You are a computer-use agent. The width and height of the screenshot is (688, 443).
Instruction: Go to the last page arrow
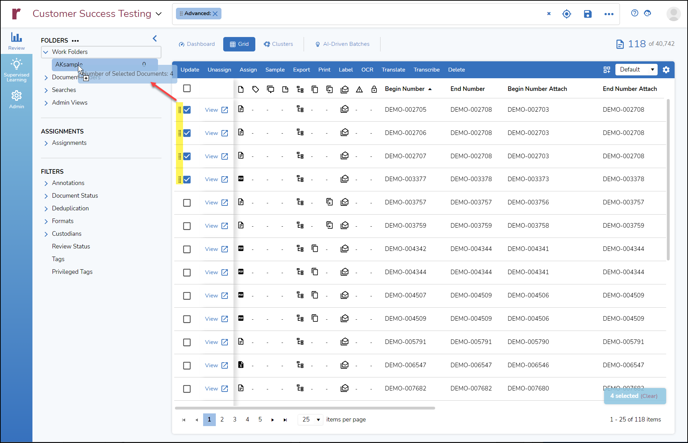click(285, 420)
